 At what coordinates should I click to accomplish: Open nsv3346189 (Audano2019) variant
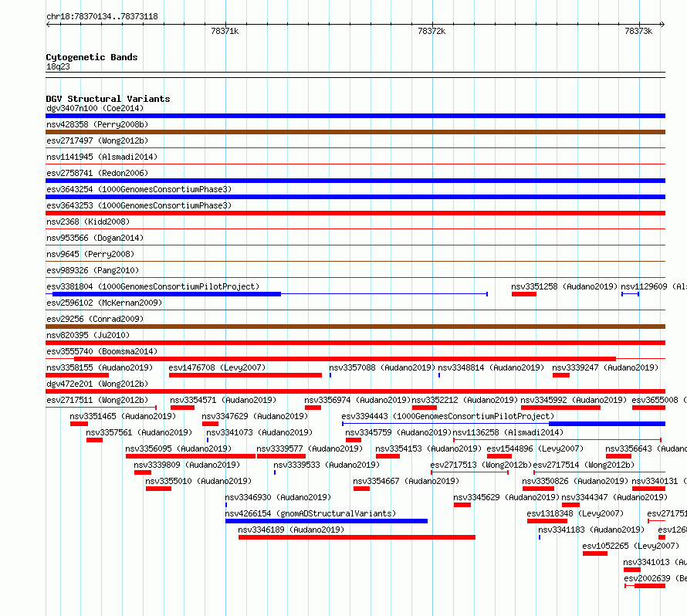click(x=291, y=530)
